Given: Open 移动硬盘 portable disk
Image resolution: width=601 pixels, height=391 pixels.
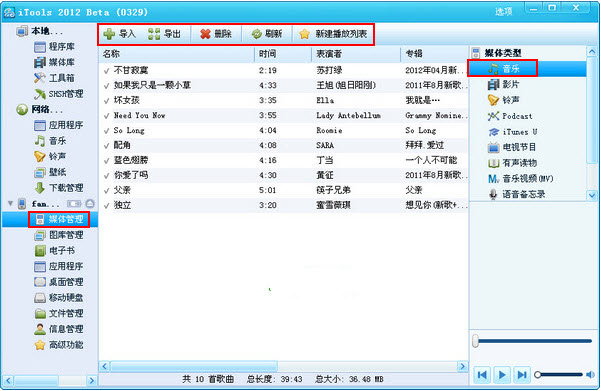Looking at the screenshot, I should pos(59,297).
